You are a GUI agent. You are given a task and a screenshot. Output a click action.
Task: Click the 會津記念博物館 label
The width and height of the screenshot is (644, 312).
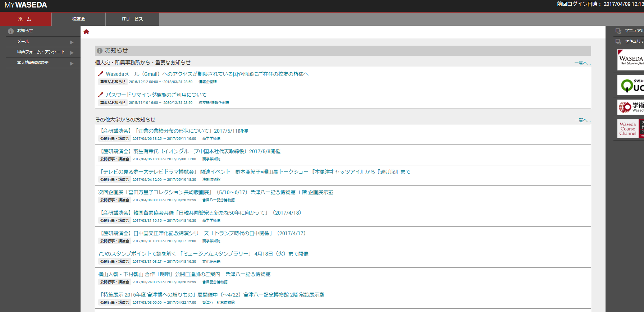(x=215, y=282)
